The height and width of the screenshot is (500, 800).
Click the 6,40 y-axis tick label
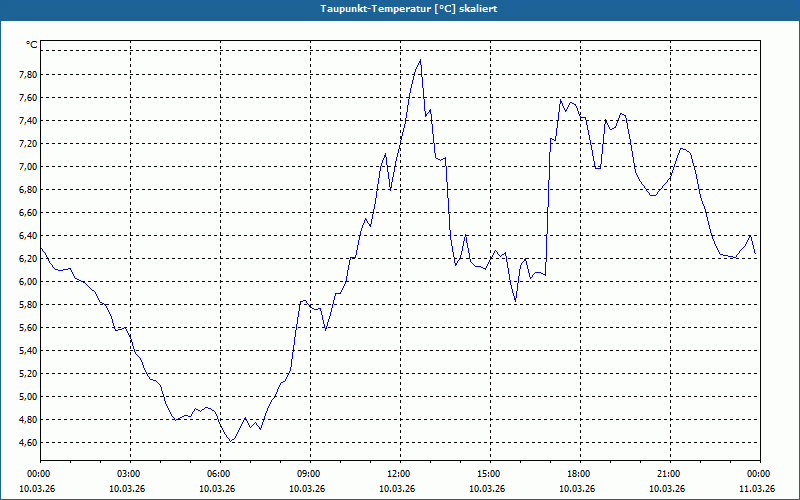pos(27,236)
